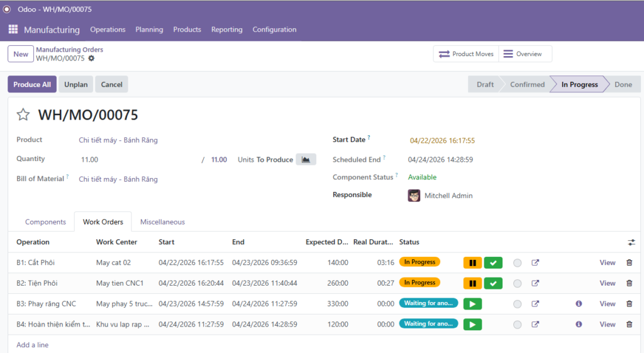The height and width of the screenshot is (353, 644).
Task: Pause the B1: Cắt Phôi work order
Action: click(472, 262)
